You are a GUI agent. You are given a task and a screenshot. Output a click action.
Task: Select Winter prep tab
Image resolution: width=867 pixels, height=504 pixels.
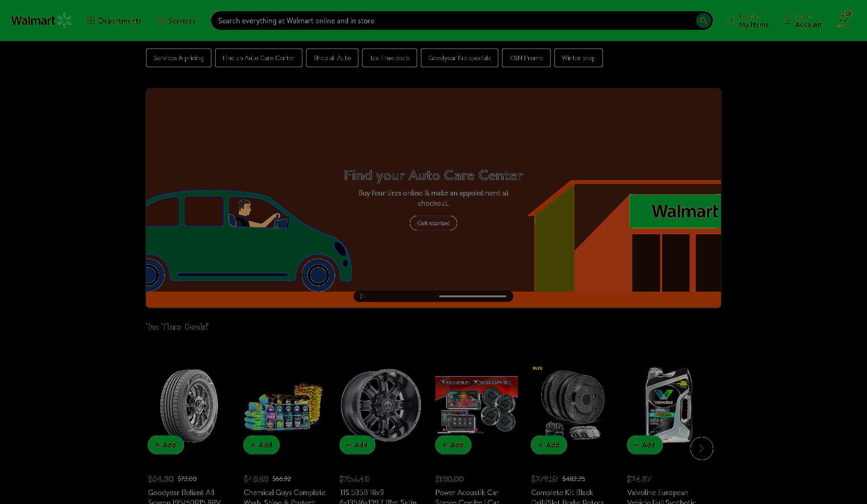(579, 58)
